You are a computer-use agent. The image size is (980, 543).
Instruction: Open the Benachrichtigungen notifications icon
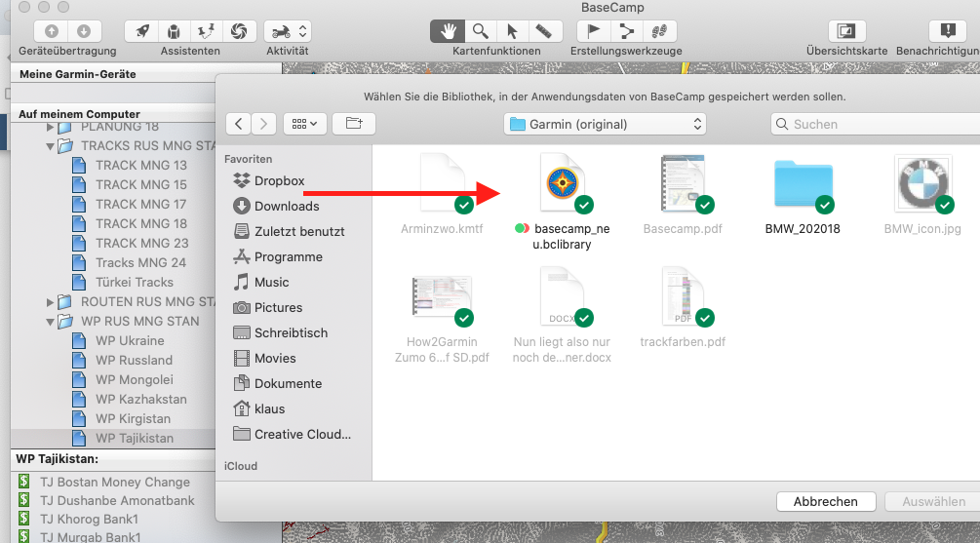point(948,31)
